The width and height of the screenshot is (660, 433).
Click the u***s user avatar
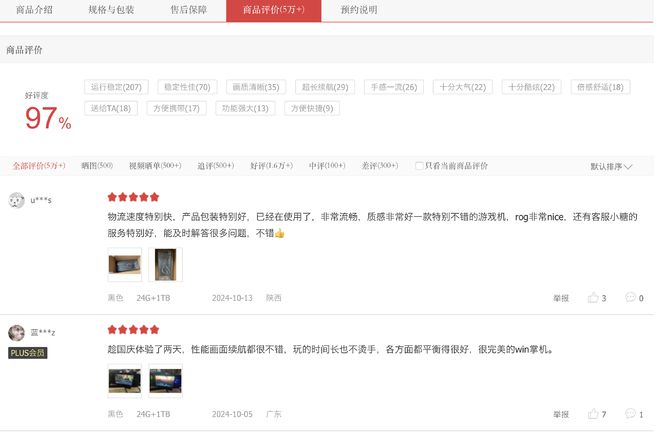[x=17, y=200]
